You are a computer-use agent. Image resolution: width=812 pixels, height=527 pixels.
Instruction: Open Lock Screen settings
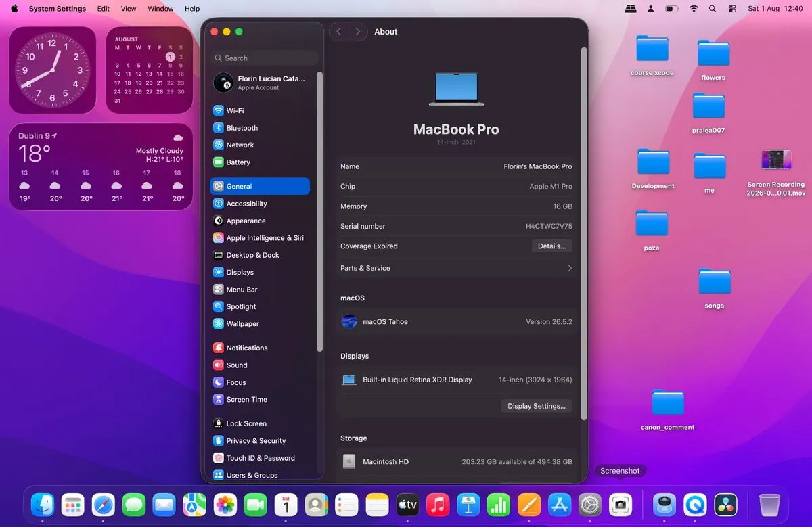pyautogui.click(x=260, y=423)
